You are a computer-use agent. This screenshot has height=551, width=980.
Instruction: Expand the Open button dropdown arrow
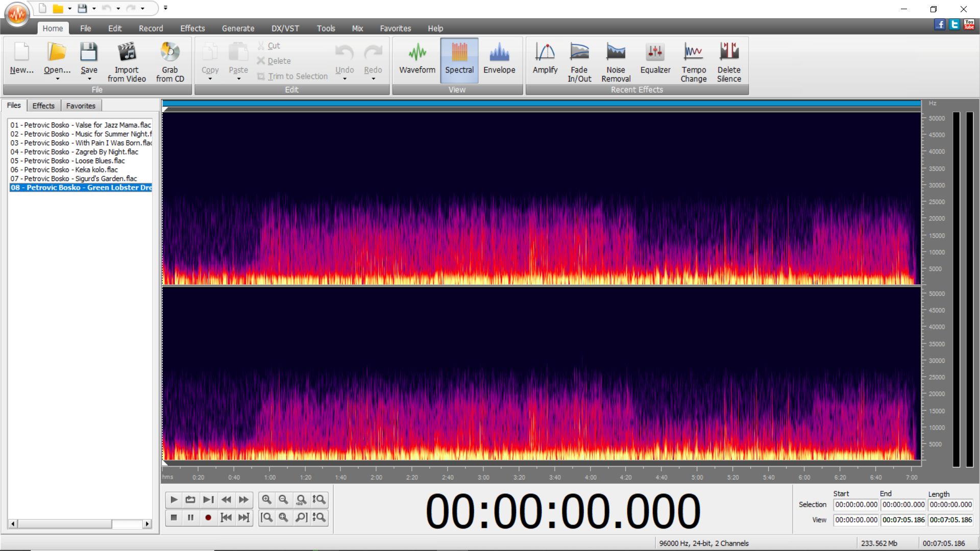click(x=57, y=79)
